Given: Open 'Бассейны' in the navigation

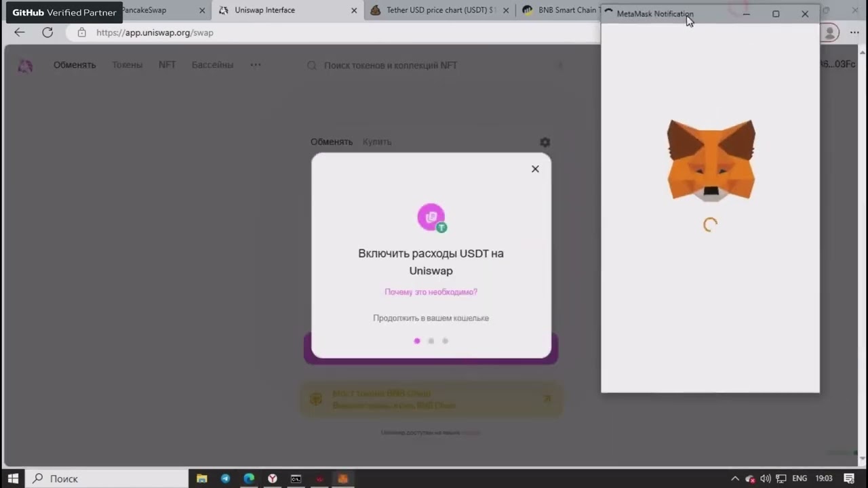Looking at the screenshot, I should [x=212, y=65].
